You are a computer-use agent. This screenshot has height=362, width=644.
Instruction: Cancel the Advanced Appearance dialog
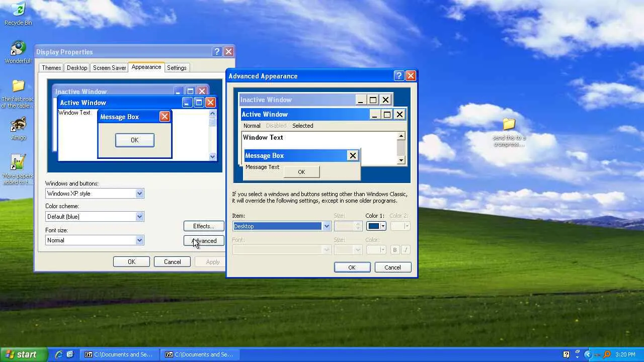(393, 267)
